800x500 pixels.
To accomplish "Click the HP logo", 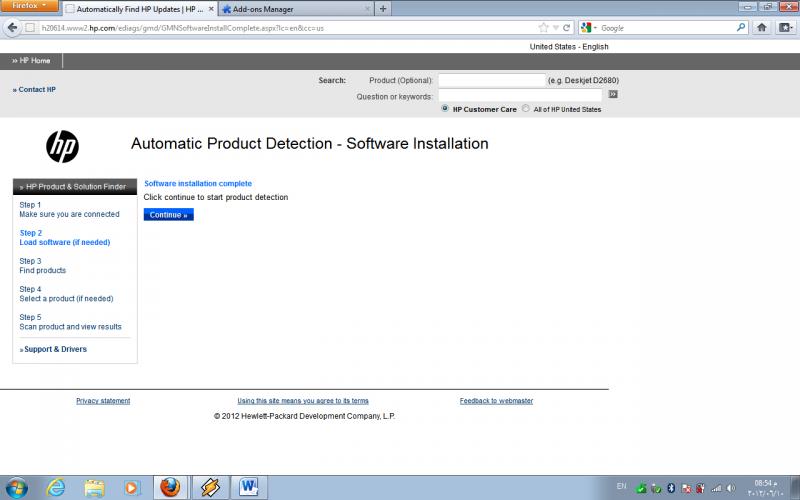I will point(62,146).
